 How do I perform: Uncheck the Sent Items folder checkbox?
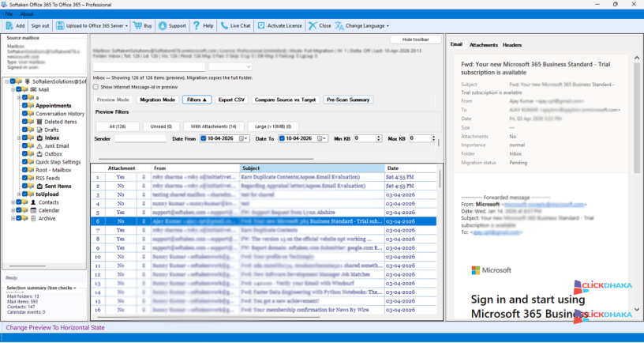tap(25, 187)
